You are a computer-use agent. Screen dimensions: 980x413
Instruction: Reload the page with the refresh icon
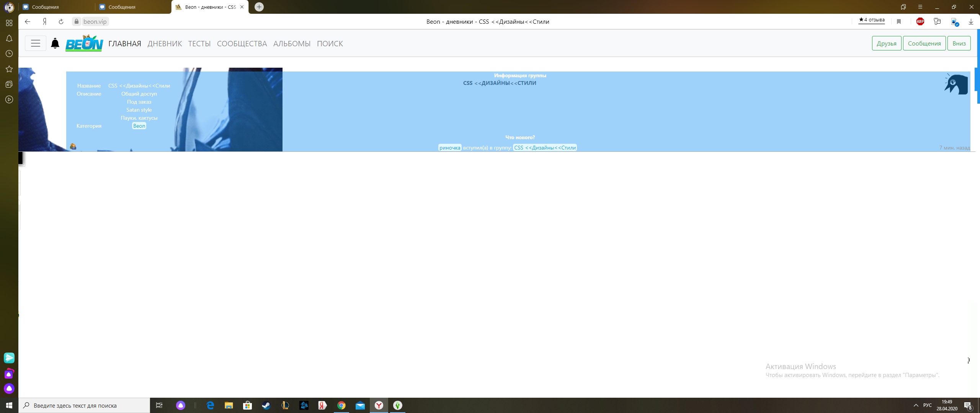click(x=61, y=21)
